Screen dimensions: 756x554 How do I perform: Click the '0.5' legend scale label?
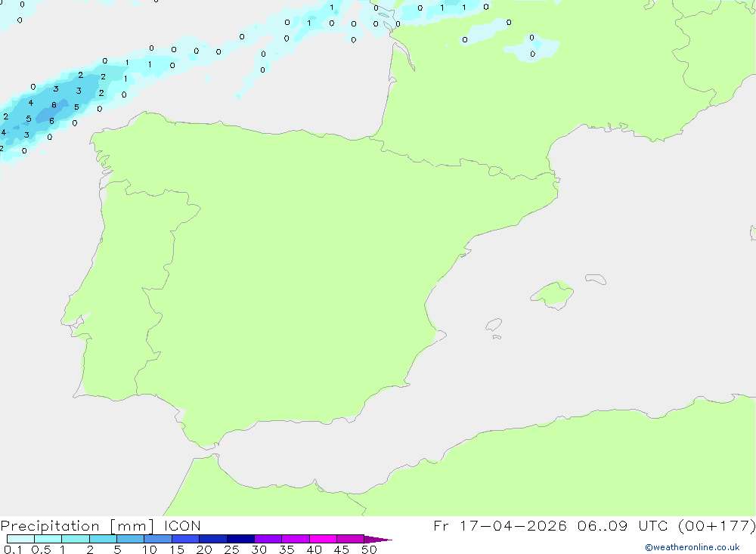pos(41,549)
